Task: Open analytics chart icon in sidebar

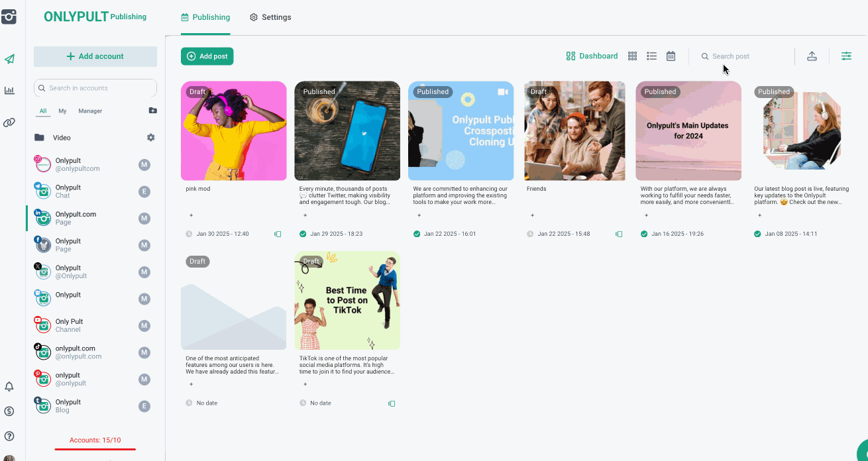Action: [x=9, y=90]
